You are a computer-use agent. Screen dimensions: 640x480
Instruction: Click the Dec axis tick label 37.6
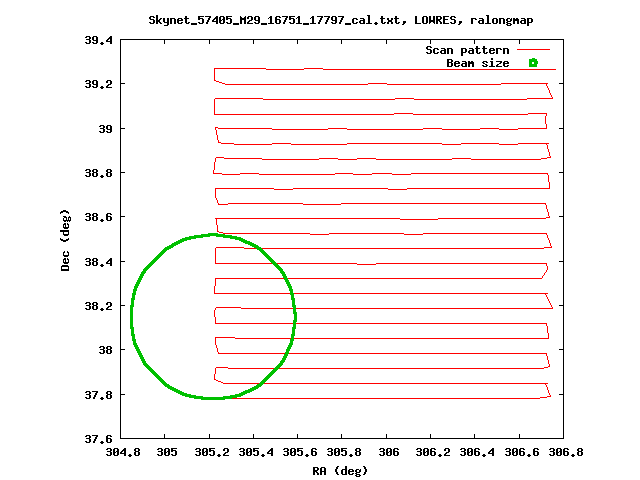click(98, 439)
